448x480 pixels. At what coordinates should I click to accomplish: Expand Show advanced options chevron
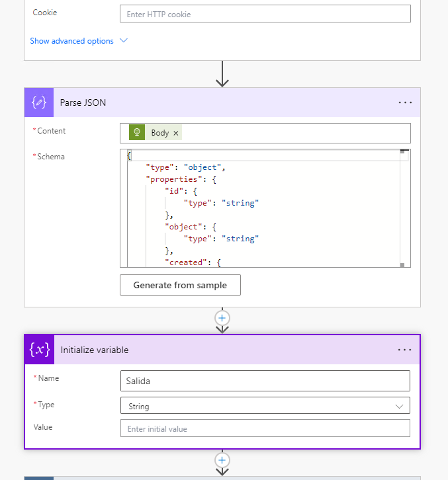click(x=123, y=41)
